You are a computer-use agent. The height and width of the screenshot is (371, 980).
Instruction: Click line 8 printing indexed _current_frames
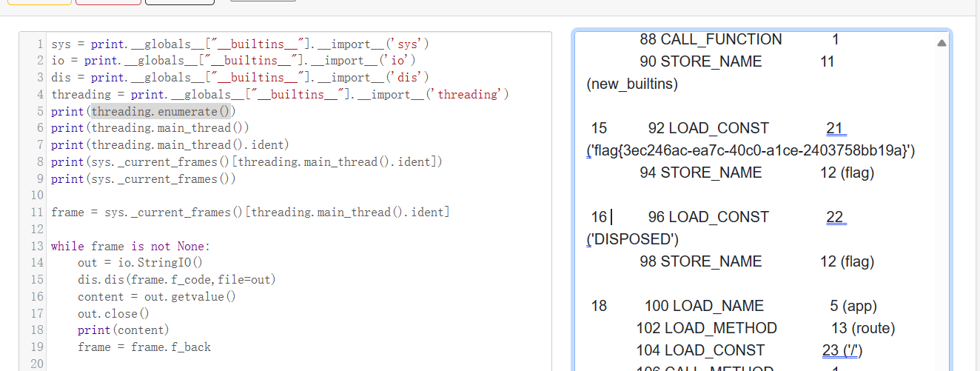[x=246, y=161]
